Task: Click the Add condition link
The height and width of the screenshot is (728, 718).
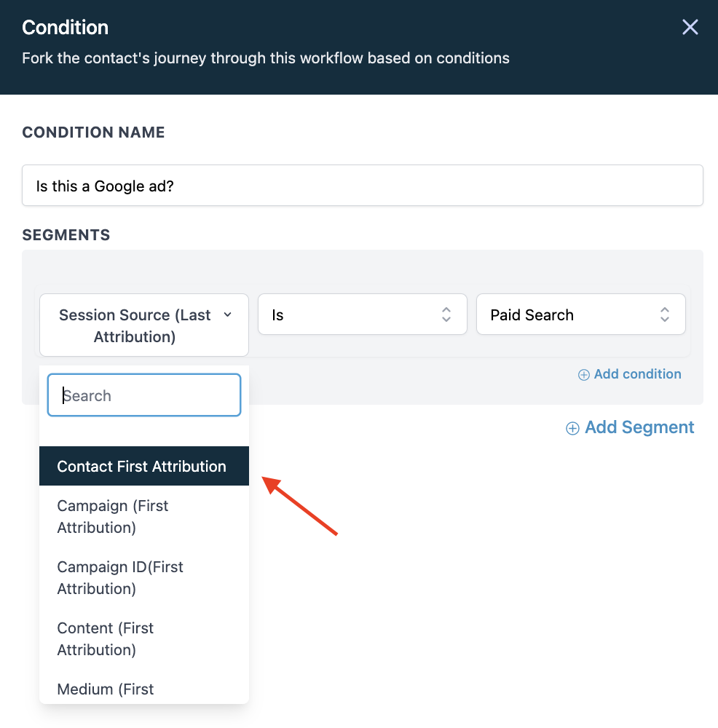Action: pyautogui.click(x=637, y=374)
